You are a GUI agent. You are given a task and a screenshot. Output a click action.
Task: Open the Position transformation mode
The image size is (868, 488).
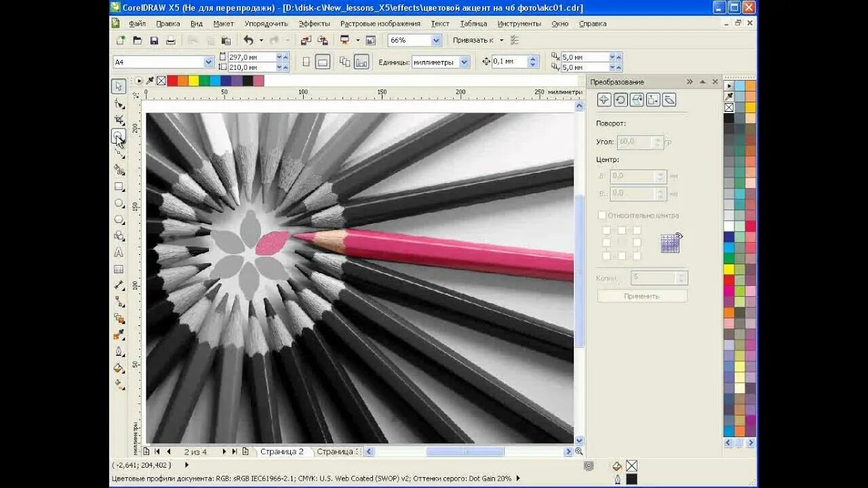click(x=604, y=100)
